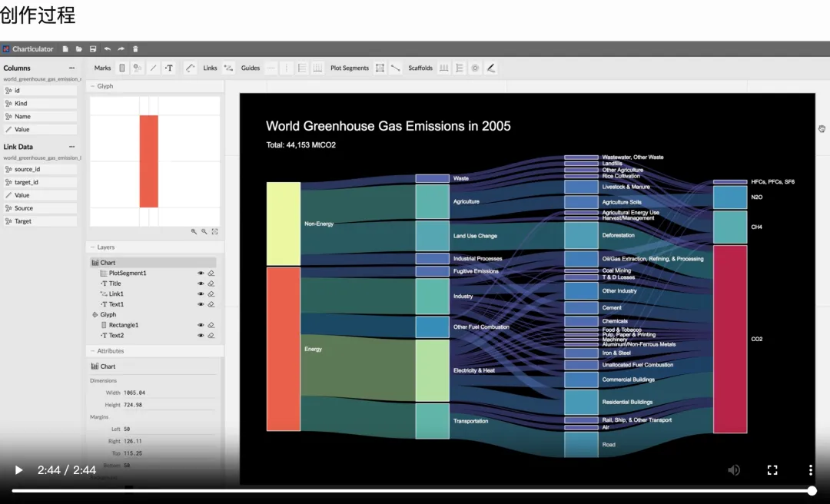Add a horizontal guide line
The height and width of the screenshot is (504, 830).
click(271, 68)
